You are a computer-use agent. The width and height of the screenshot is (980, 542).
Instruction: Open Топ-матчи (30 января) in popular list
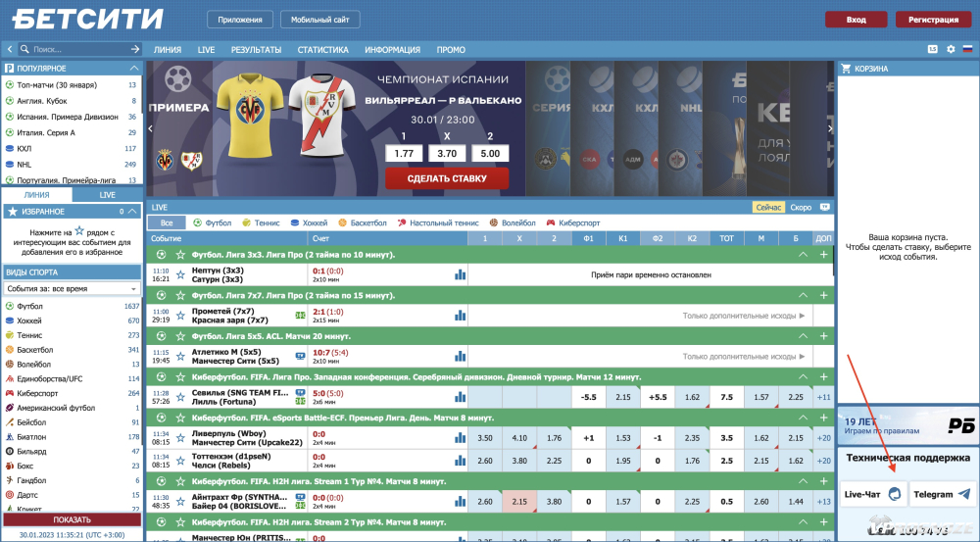pyautogui.click(x=57, y=84)
